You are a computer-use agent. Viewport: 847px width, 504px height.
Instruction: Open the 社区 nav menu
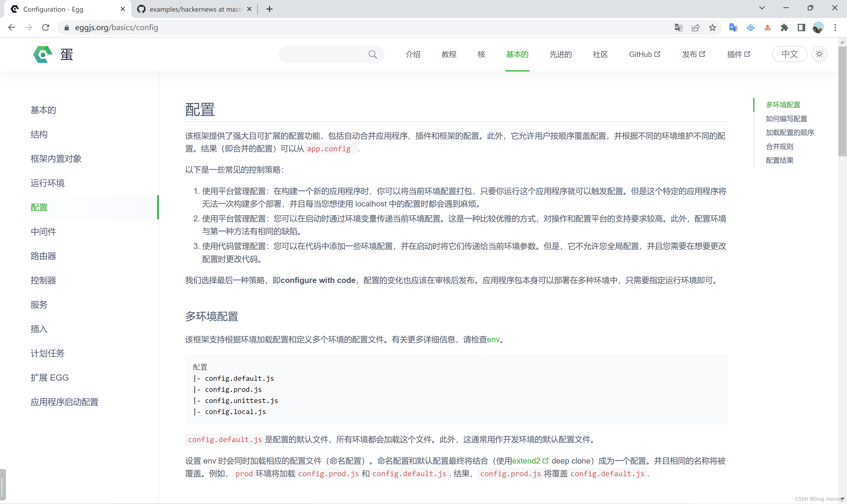pos(600,54)
